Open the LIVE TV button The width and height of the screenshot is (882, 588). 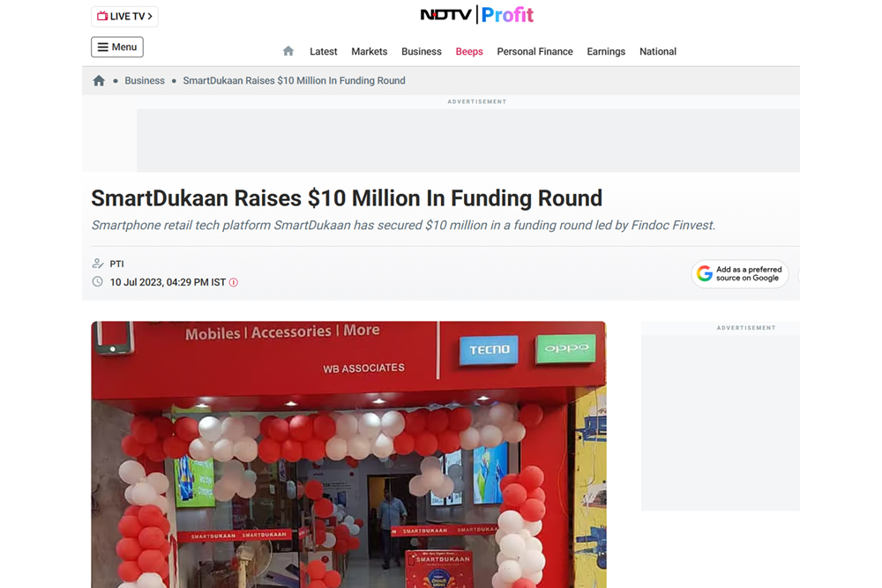tap(124, 16)
